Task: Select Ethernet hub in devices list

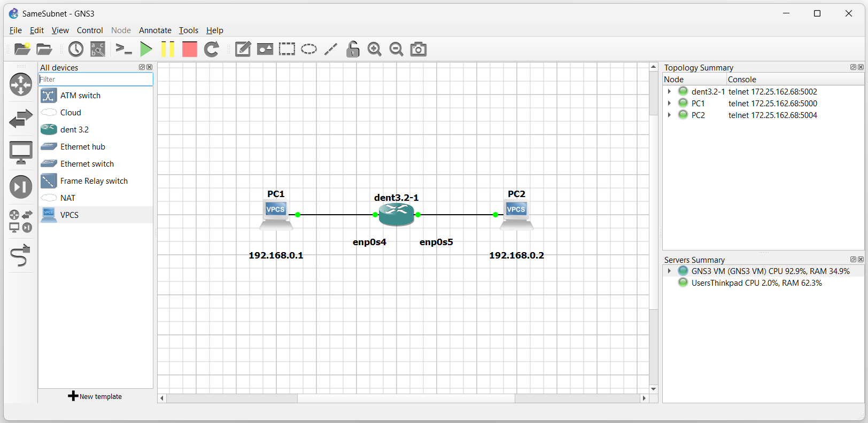Action: click(96, 147)
